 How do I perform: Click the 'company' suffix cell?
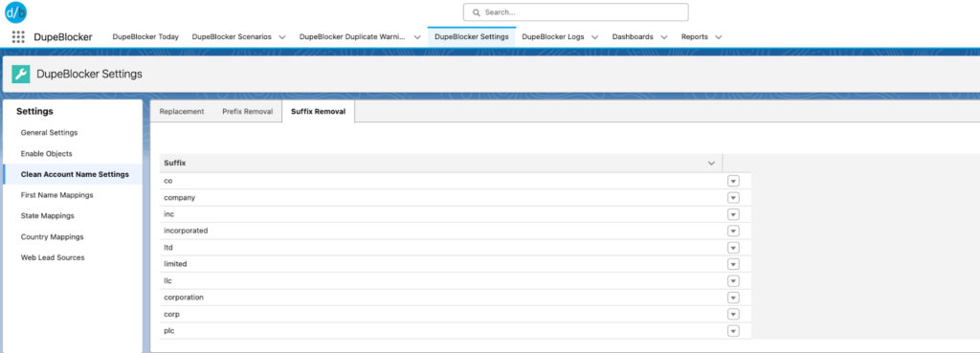[440, 197]
